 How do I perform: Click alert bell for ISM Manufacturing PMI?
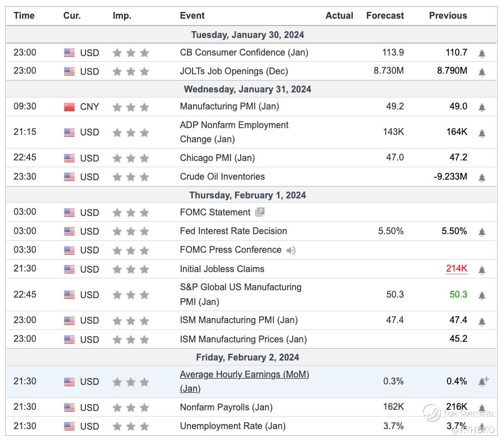click(482, 321)
